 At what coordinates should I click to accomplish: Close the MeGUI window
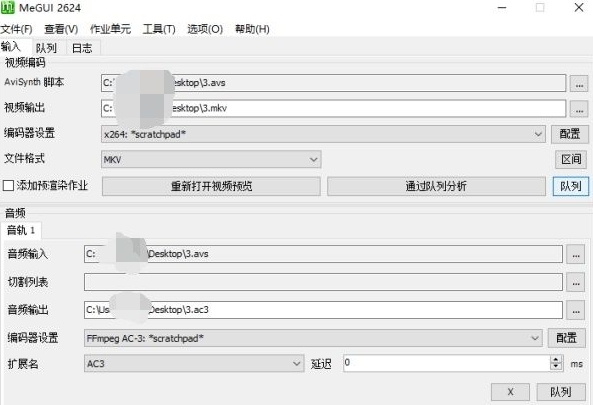tap(579, 8)
